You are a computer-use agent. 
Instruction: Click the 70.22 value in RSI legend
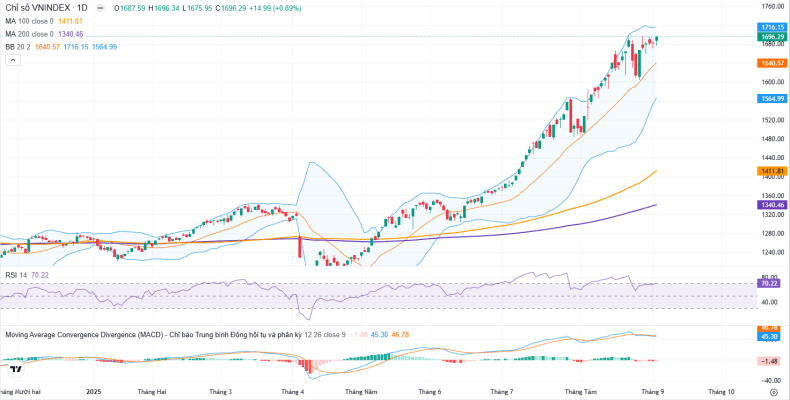(x=39, y=276)
